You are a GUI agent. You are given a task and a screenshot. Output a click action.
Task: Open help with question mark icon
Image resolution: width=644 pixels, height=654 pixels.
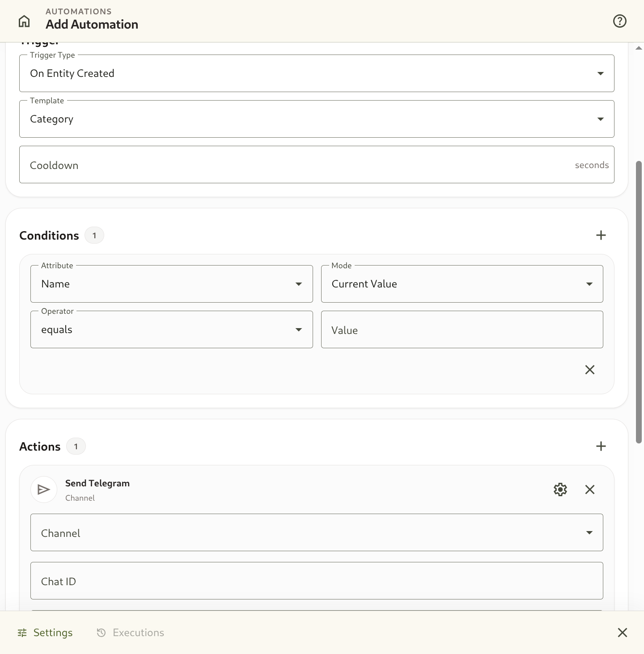[619, 21]
